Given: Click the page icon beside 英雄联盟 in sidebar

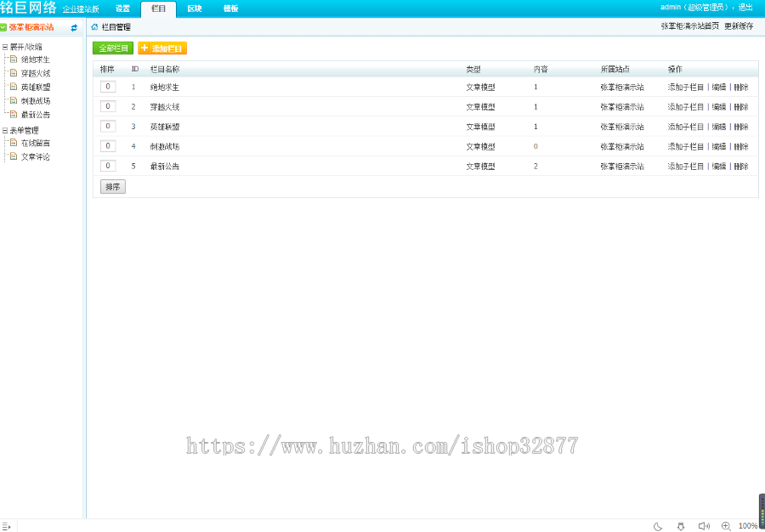Looking at the screenshot, I should (14, 87).
